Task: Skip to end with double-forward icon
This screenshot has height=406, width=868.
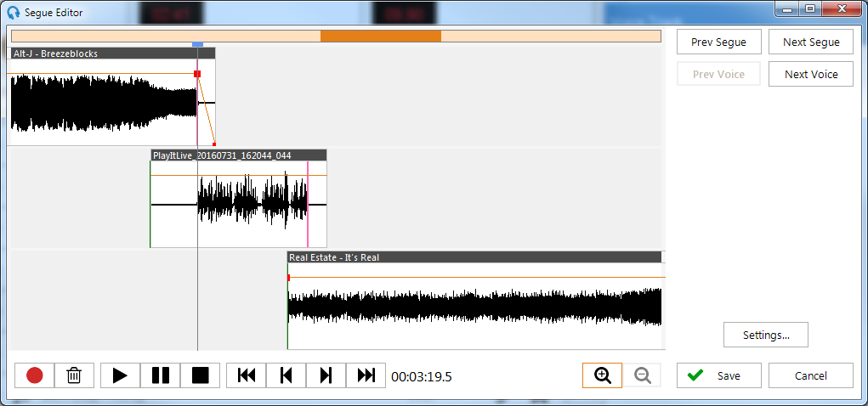Action: pyautogui.click(x=366, y=375)
